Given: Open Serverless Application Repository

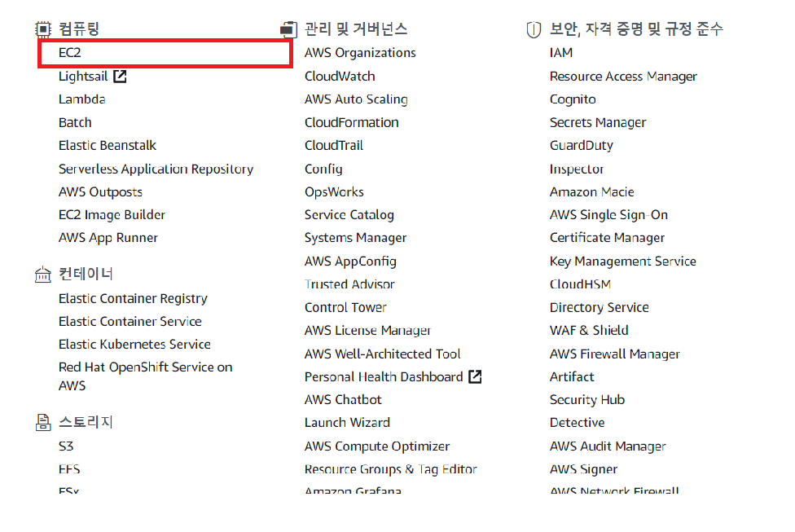Looking at the screenshot, I should pos(156,169).
